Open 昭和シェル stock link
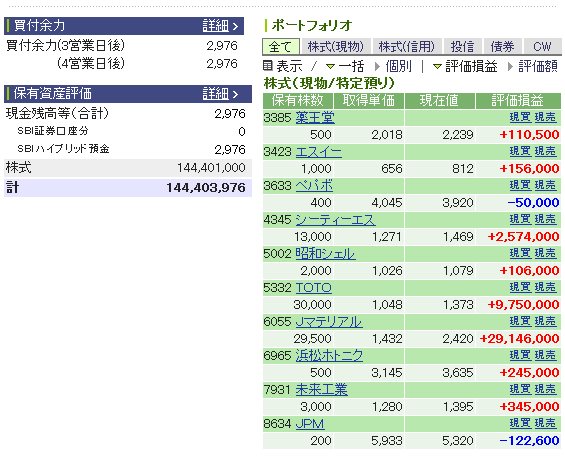The image size is (565, 457). click(325, 254)
